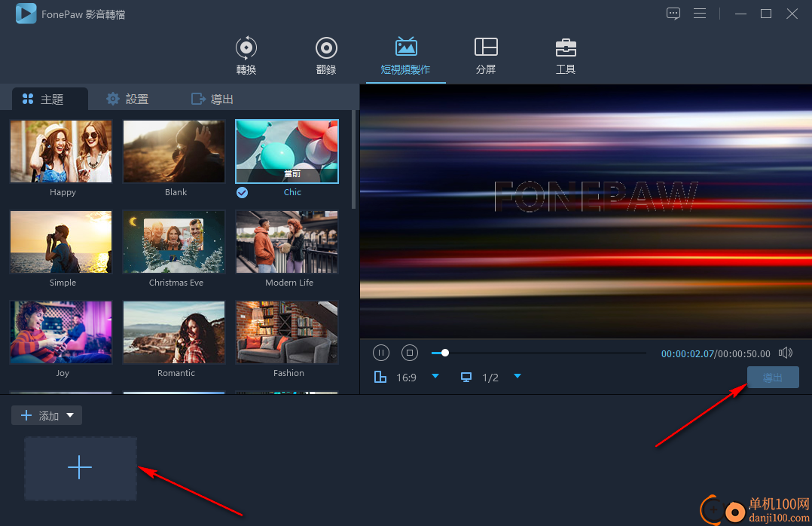The height and width of the screenshot is (526, 812).
Task: Click the playback progress slider handle
Action: click(445, 353)
